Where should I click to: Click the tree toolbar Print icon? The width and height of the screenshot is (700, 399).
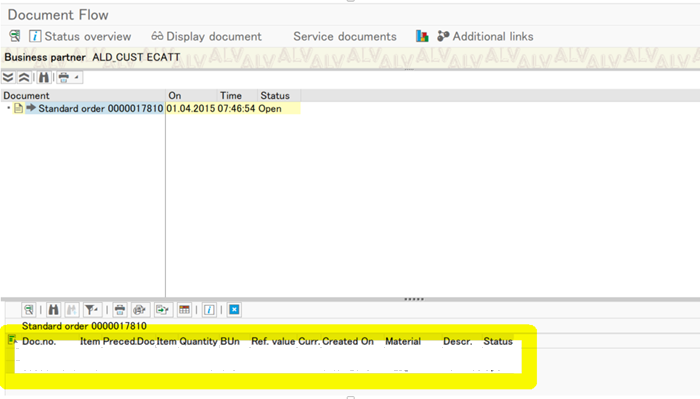[x=64, y=78]
